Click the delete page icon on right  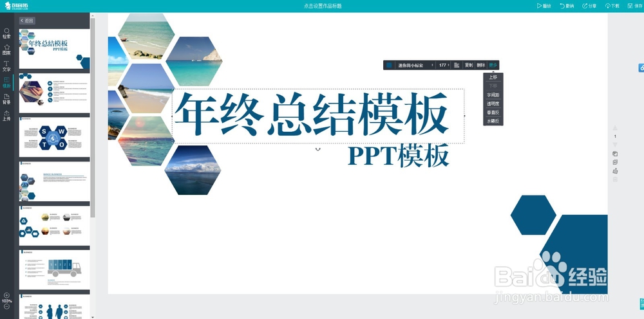(x=615, y=179)
